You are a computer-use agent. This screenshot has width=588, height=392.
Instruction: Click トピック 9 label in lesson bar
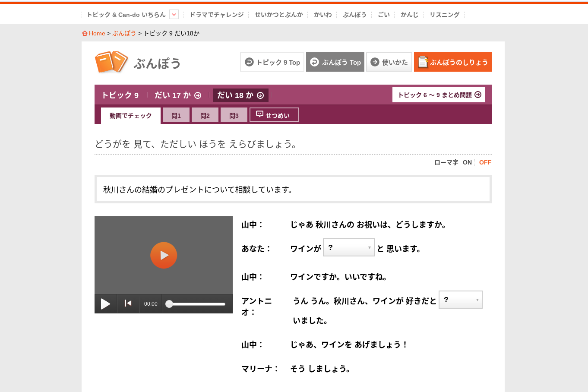pyautogui.click(x=120, y=95)
